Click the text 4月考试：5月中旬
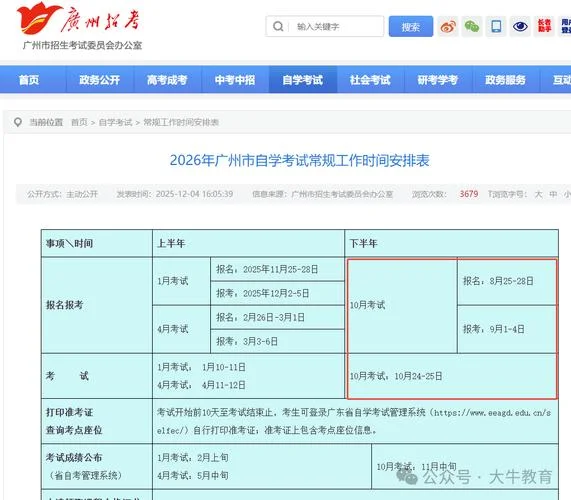Screen dimensions: 571x500 193,475
